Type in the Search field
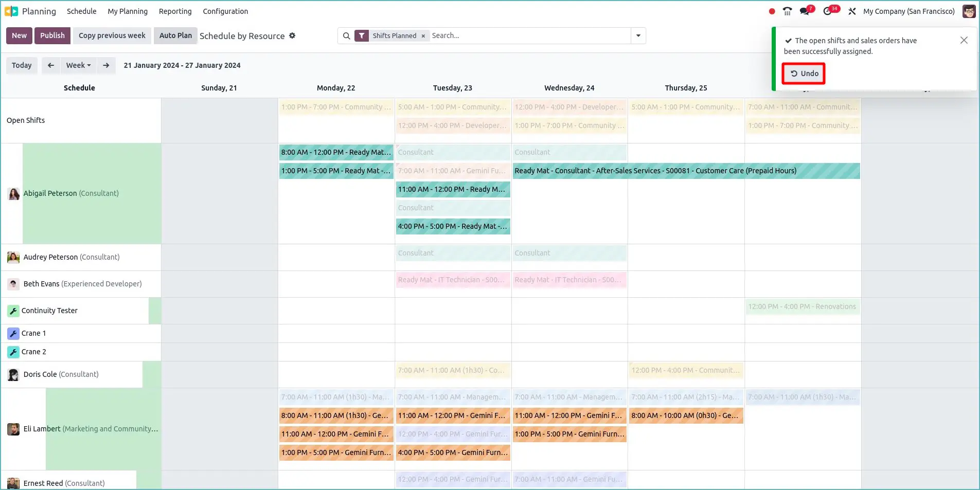980x490 pixels. click(514, 35)
